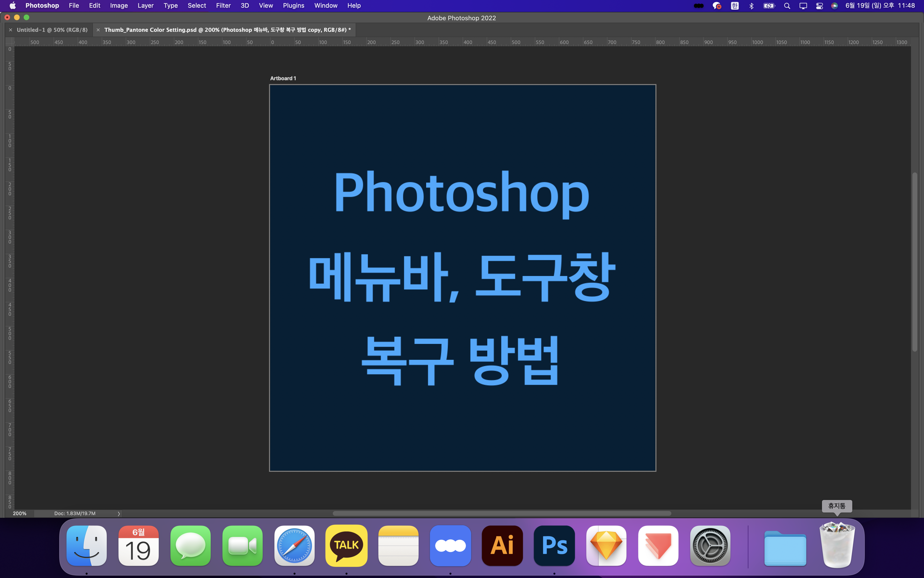Open System Preferences from the Dock
This screenshot has width=924, height=578.
tap(710, 545)
